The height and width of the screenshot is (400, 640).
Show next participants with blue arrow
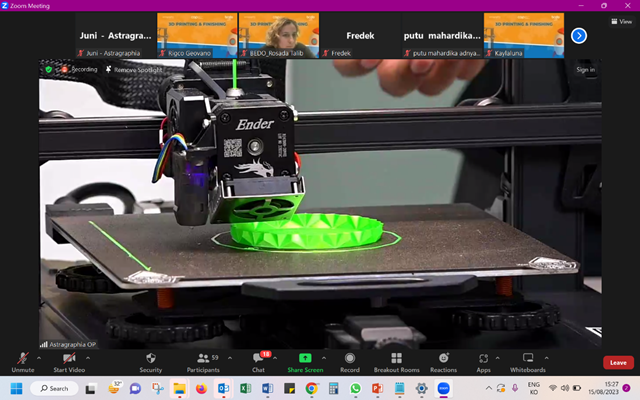(579, 36)
